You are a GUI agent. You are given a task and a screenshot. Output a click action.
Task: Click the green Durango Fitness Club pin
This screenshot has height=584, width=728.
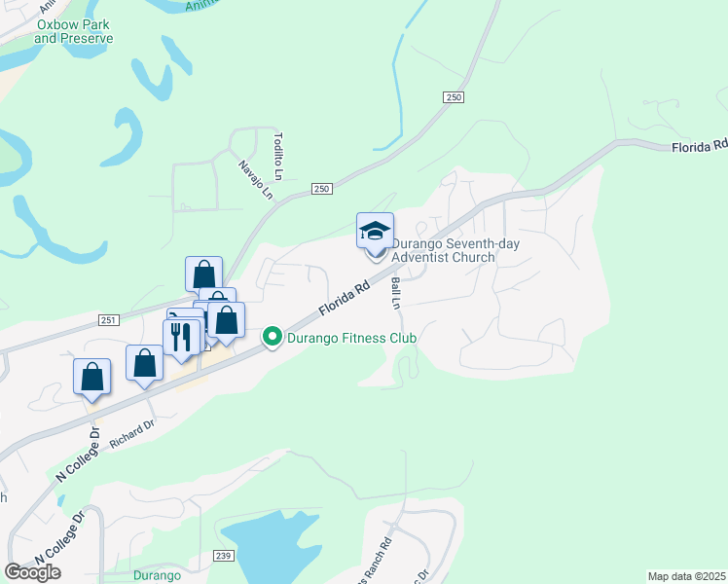[x=273, y=337]
